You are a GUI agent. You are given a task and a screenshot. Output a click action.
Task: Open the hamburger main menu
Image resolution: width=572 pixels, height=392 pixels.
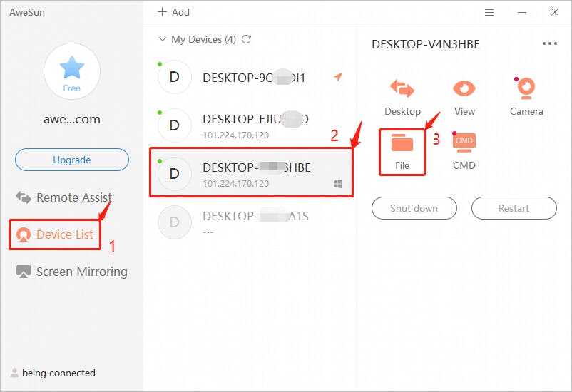[489, 12]
